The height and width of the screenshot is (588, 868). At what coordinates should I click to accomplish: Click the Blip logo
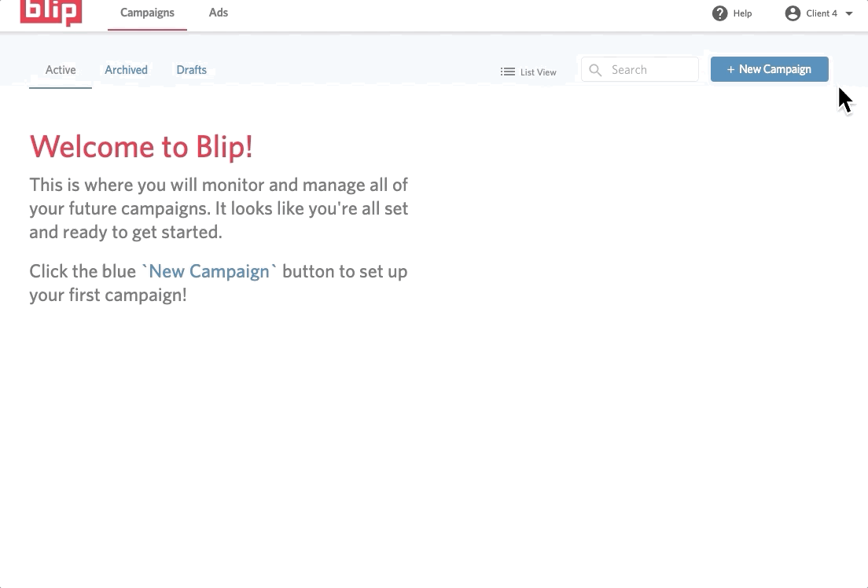point(51,12)
